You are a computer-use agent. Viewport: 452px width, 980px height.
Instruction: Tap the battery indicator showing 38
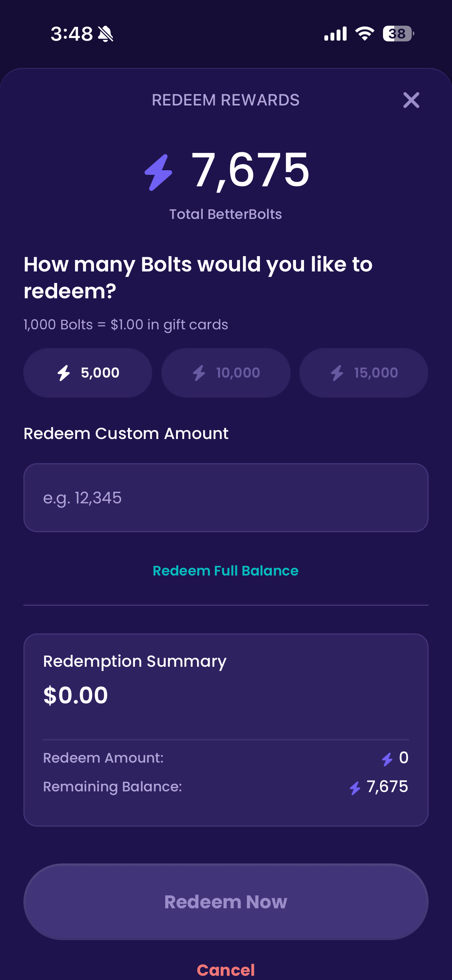pos(398,34)
